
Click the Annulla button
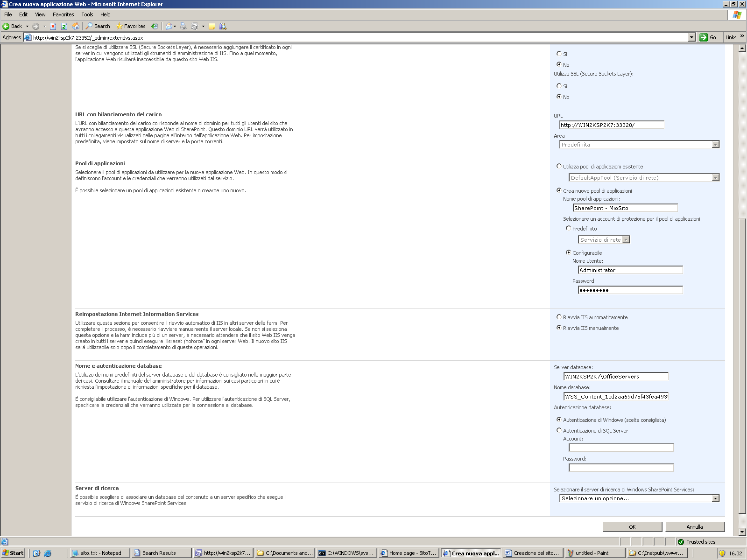[x=695, y=527]
